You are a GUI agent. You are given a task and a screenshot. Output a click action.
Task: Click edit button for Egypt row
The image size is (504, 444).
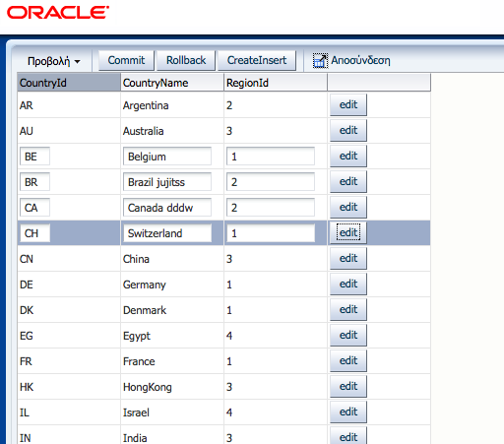pyautogui.click(x=348, y=336)
